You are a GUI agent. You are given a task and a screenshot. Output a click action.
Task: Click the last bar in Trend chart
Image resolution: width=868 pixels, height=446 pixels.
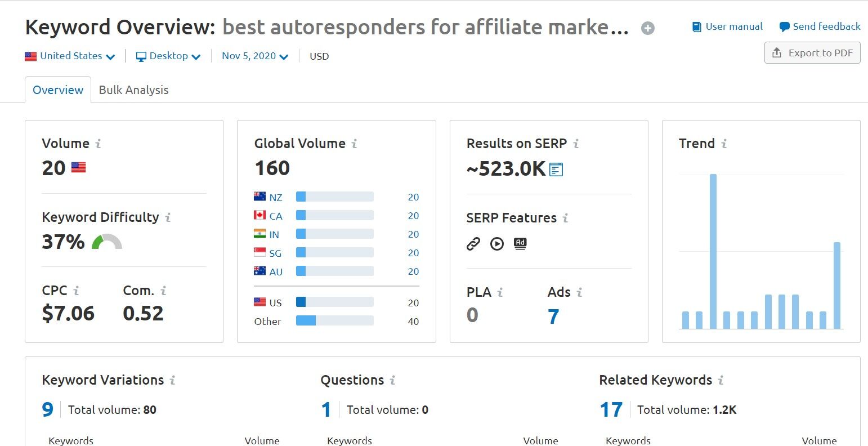click(x=836, y=286)
